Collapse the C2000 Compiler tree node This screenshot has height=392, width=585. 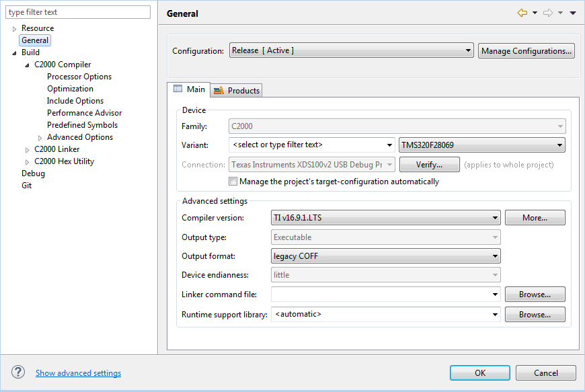pyautogui.click(x=28, y=65)
